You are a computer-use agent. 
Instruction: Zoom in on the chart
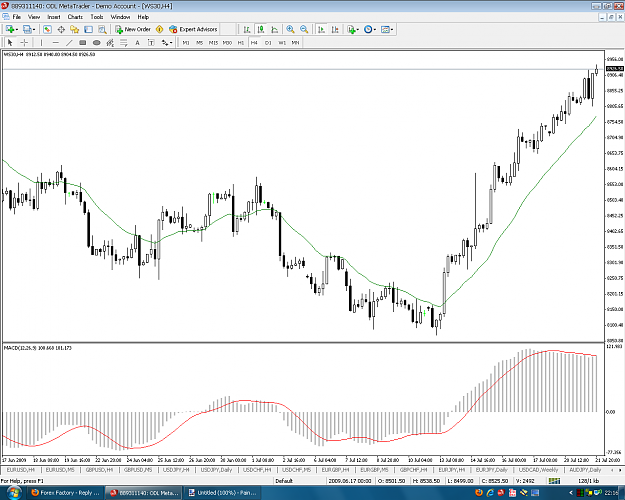coord(290,29)
